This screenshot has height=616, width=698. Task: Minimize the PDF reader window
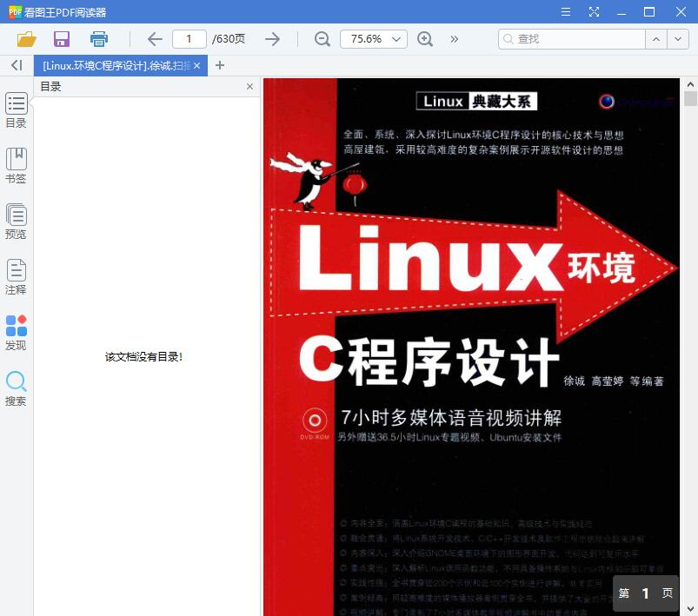click(622, 12)
